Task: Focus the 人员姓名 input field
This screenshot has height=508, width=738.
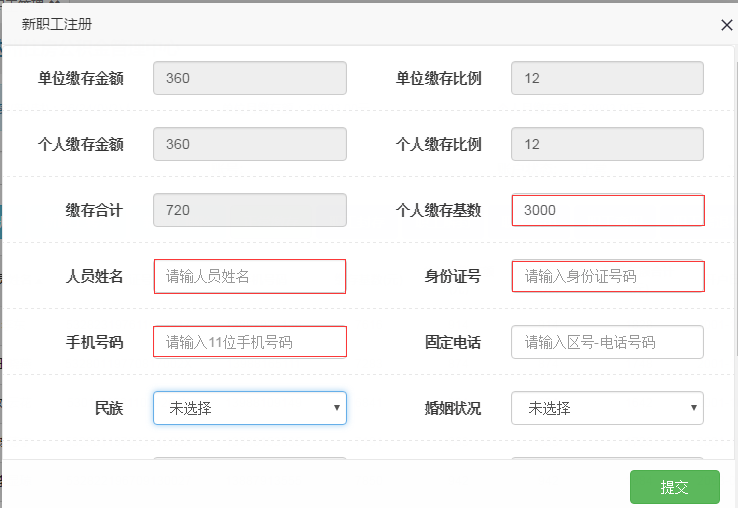Action: coord(250,277)
